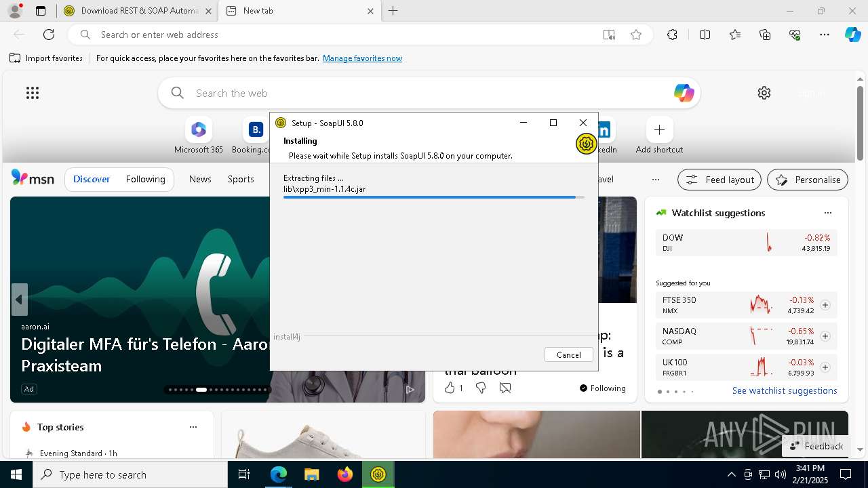This screenshot has width=868, height=488.
Task: Launch Copilot from the toolbar
Action: [852, 35]
